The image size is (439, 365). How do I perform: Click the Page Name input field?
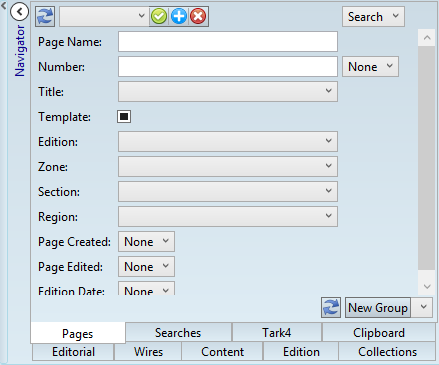pyautogui.click(x=228, y=42)
